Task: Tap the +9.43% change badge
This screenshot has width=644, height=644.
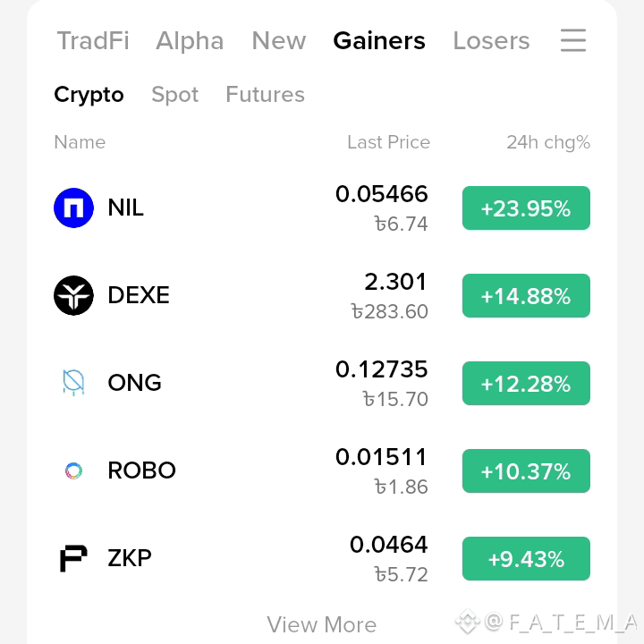Action: click(526, 558)
